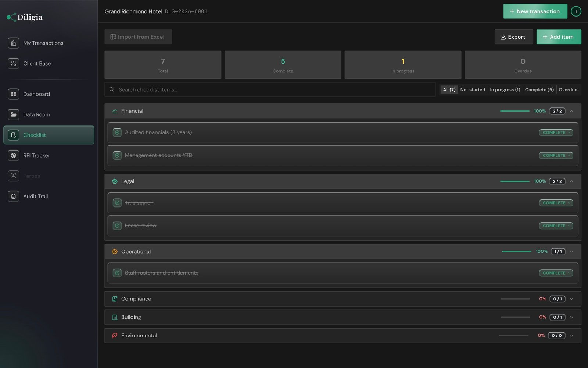Click the Legal section progress bar
Image resolution: width=588 pixels, height=368 pixels.
(514, 181)
